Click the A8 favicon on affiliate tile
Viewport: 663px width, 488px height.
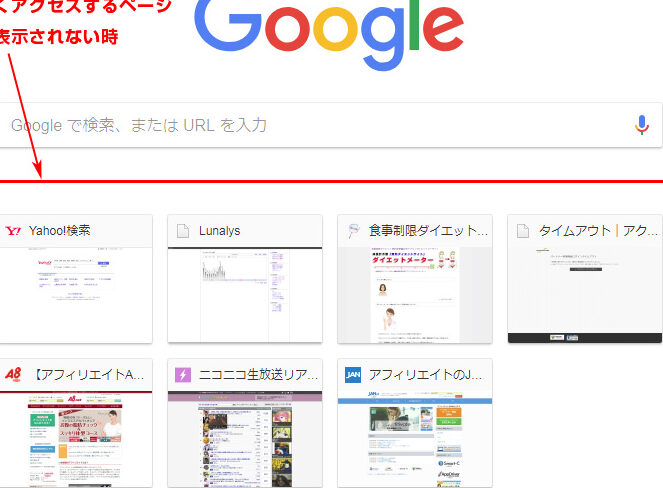pyautogui.click(x=13, y=375)
